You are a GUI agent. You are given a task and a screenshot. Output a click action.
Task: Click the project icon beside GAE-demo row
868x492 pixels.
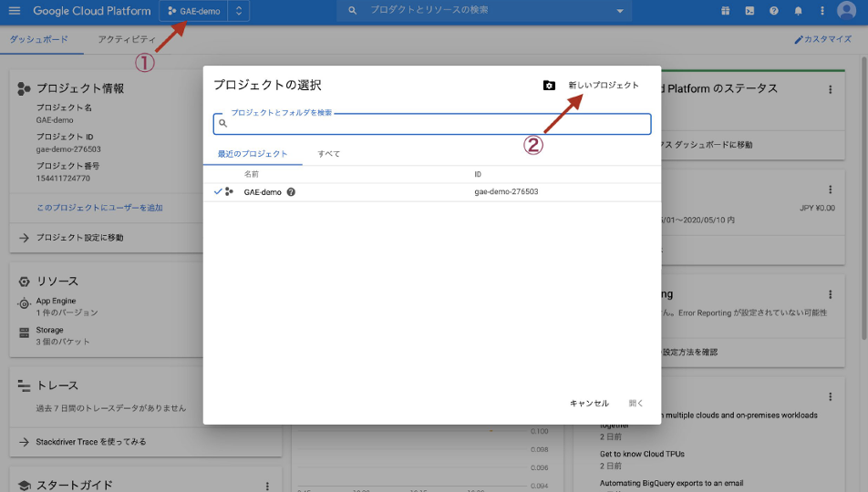point(229,191)
